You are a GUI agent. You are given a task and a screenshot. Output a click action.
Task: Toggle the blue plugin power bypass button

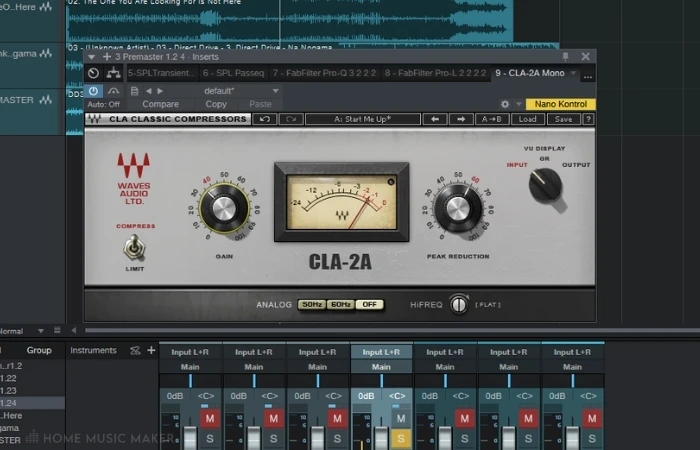coord(93,91)
